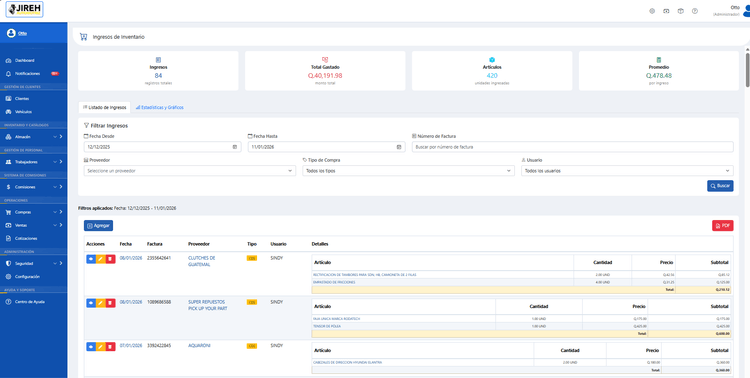Viewport: 750px width, 378px height.
Task: Delete the AQUARONI entry with trash icon
Action: (x=110, y=346)
